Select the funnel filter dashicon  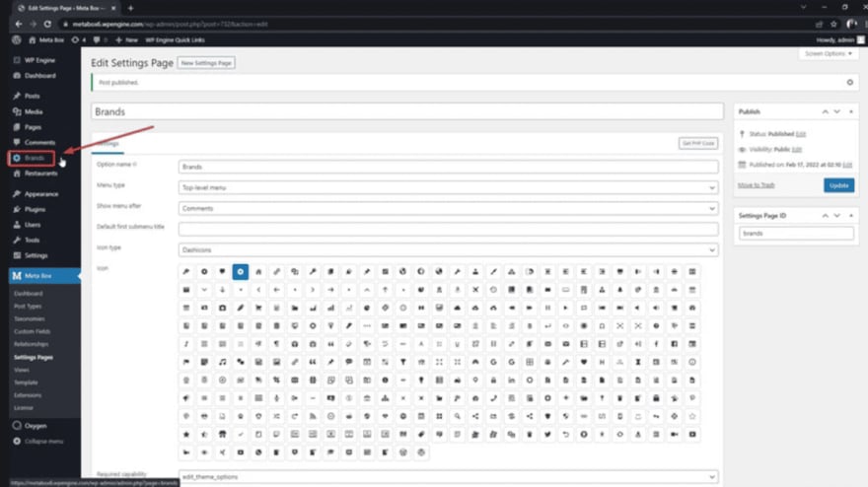[403, 362]
